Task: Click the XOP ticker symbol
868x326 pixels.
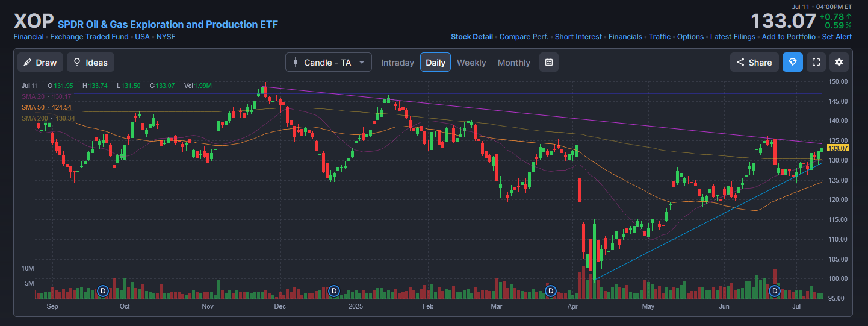Action: coord(34,21)
